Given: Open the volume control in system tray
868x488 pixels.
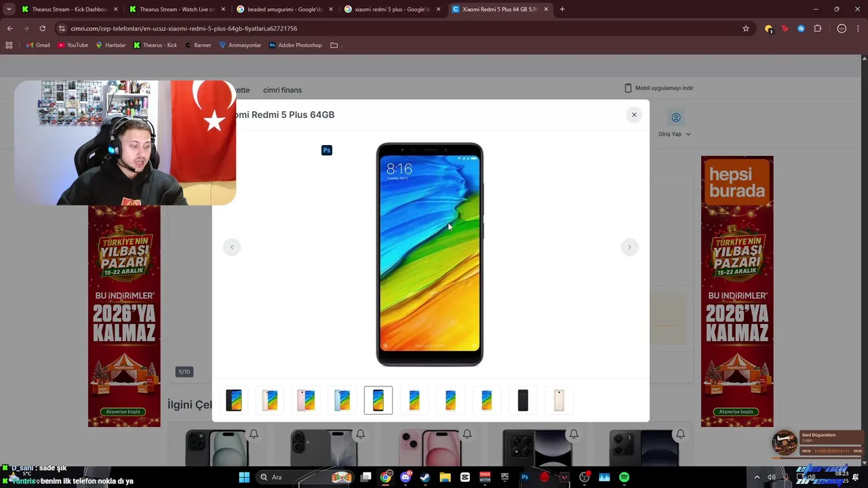Looking at the screenshot, I should [x=771, y=477].
